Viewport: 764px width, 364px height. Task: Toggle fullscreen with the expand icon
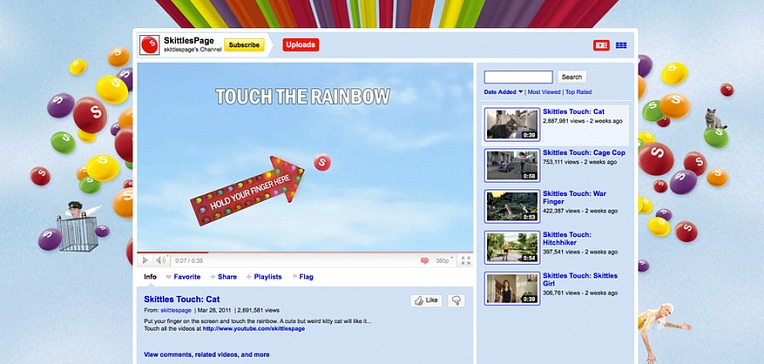pos(466,261)
